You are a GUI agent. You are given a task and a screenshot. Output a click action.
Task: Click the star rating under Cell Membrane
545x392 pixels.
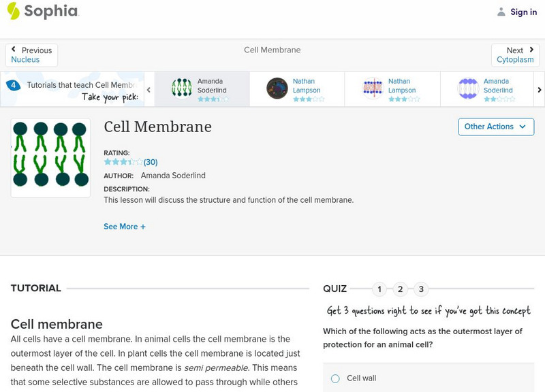point(123,162)
